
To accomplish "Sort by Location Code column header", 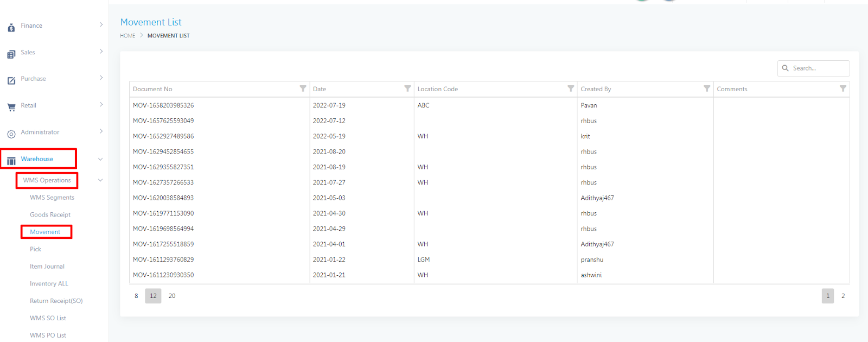I will (x=438, y=89).
